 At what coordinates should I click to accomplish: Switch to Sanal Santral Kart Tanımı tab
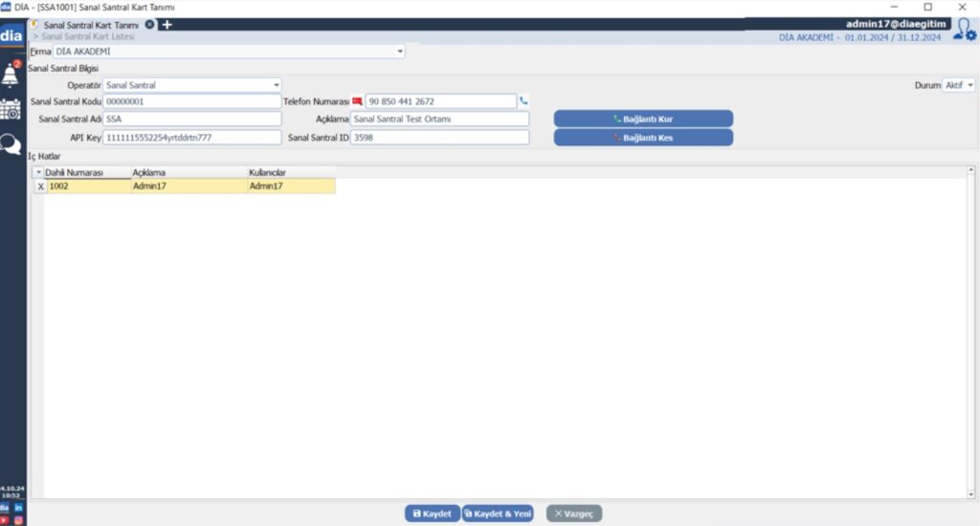(91, 24)
